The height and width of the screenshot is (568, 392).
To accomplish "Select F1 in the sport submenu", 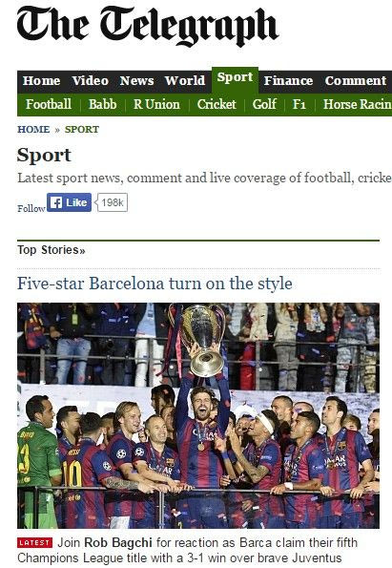I will [x=299, y=105].
